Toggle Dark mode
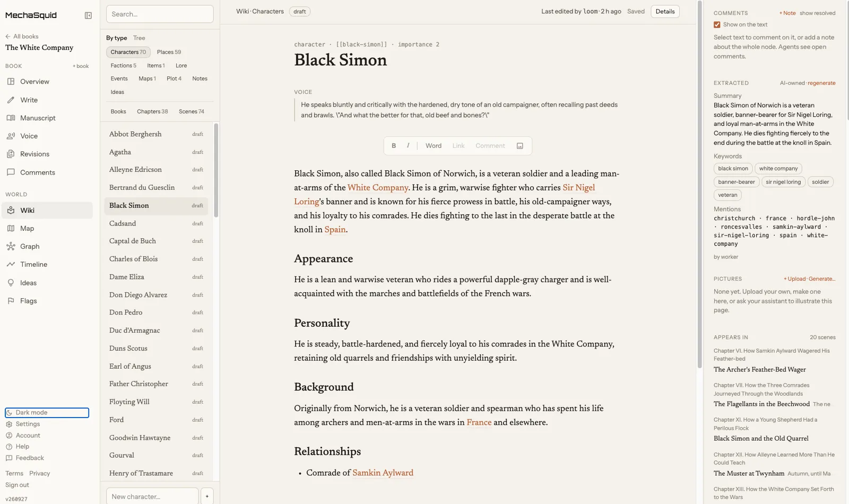This screenshot has height=504, width=849. 47,413
